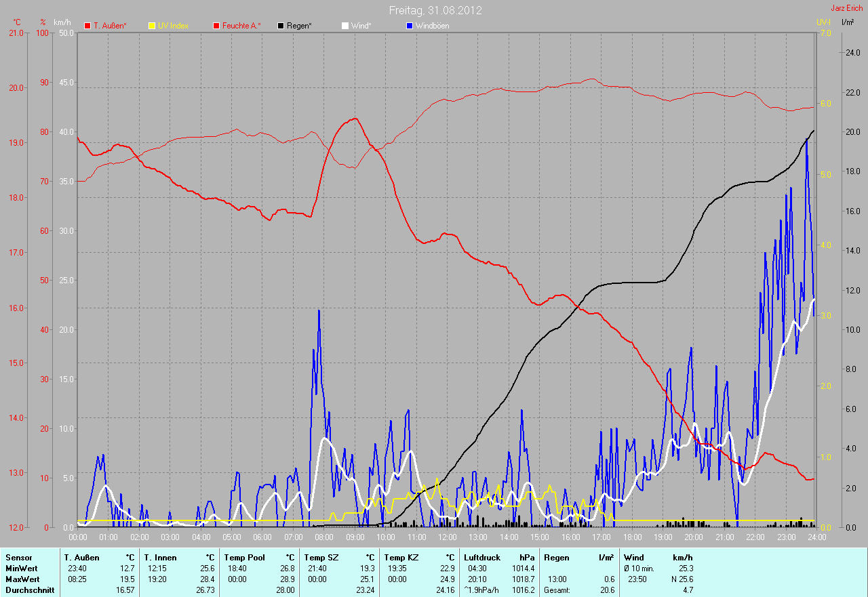Image resolution: width=868 pixels, height=597 pixels.
Task: Click the Wind 'Ø 10 min.' label
Action: point(640,569)
